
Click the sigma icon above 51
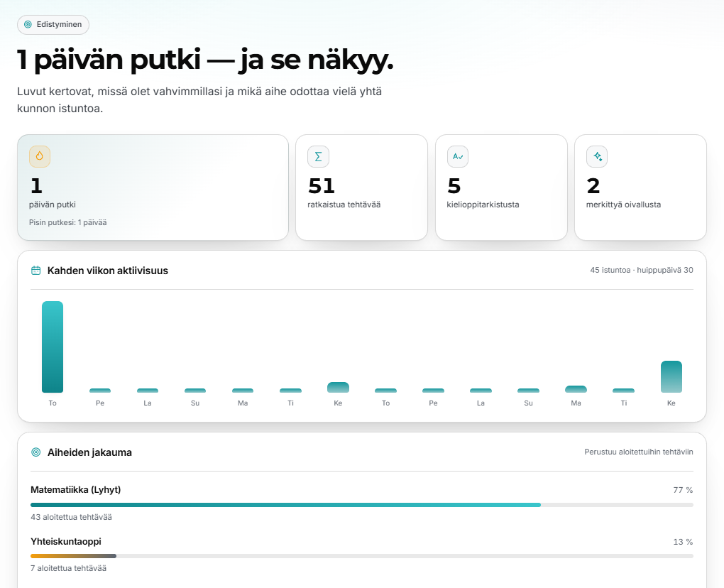tap(318, 156)
